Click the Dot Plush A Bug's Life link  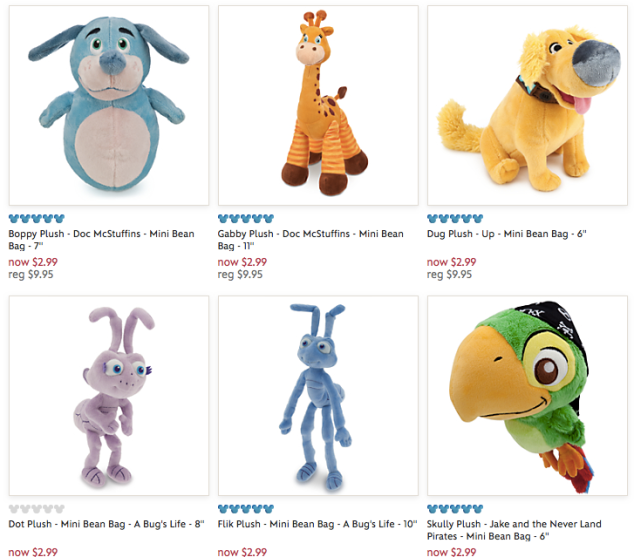pyautogui.click(x=107, y=523)
